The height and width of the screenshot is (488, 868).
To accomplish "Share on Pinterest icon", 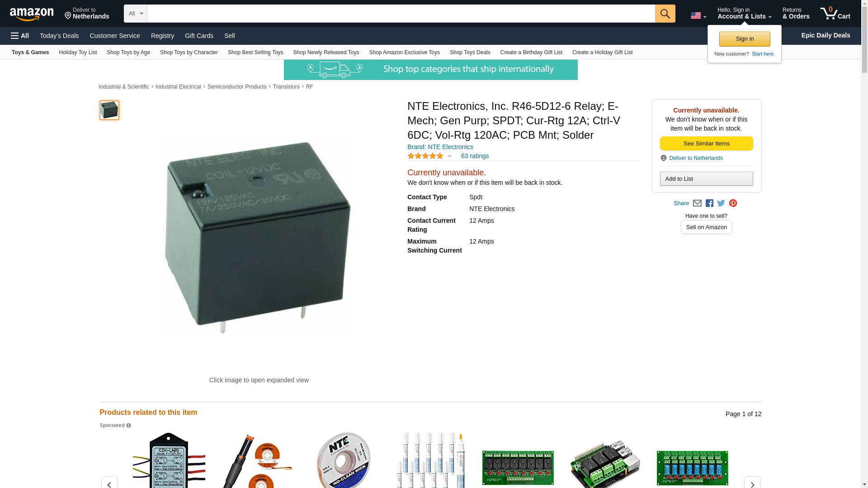I will click(733, 203).
